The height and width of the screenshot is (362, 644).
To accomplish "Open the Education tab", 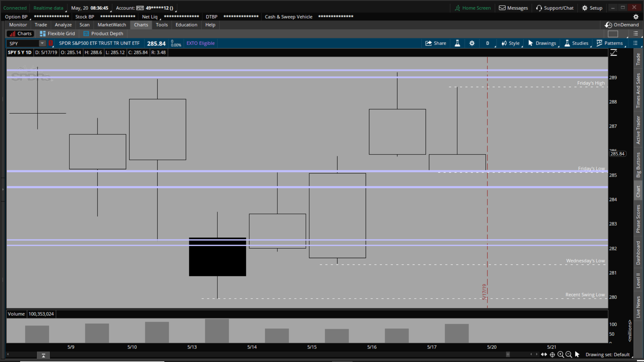I will [186, 25].
